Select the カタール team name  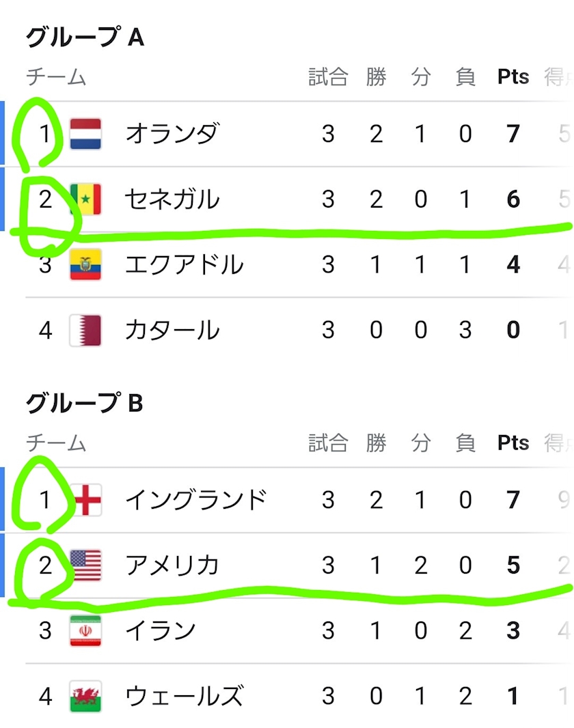click(x=172, y=331)
